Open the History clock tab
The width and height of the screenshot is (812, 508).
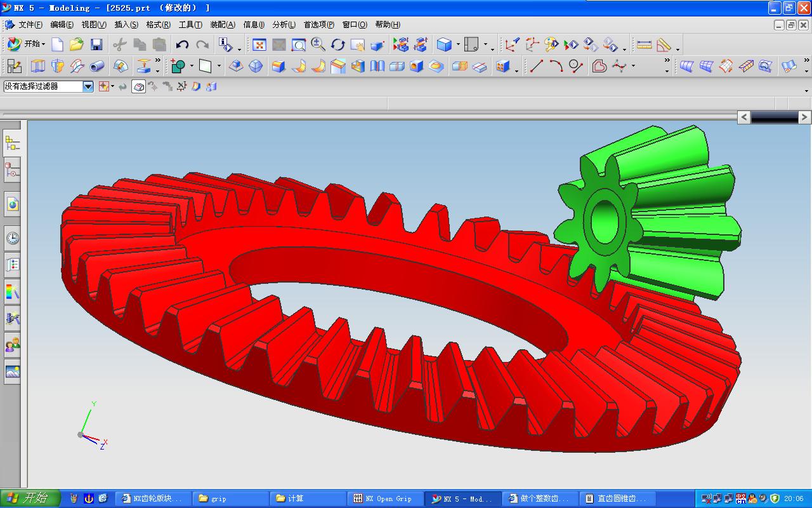(12, 239)
